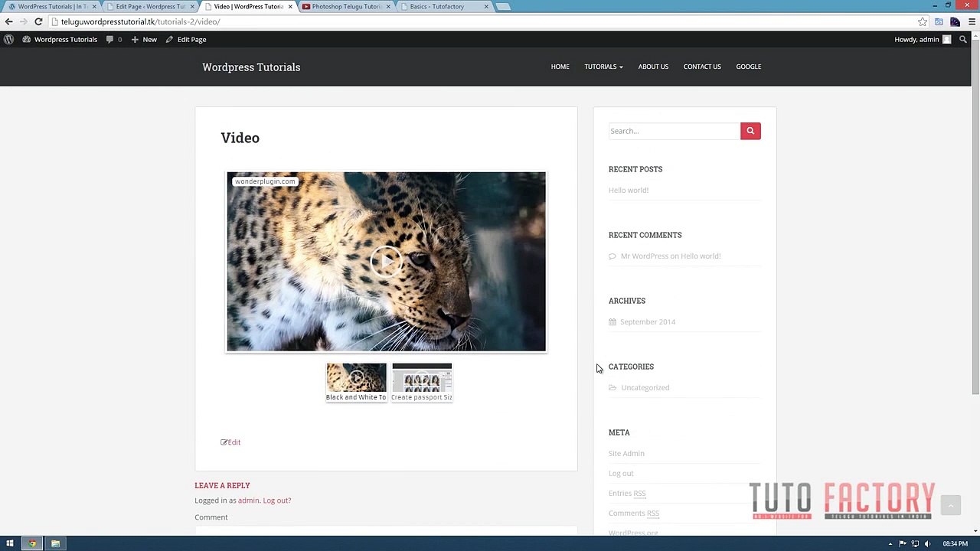Close the 'Video | WordPress Tutorials' tab

pyautogui.click(x=290, y=7)
